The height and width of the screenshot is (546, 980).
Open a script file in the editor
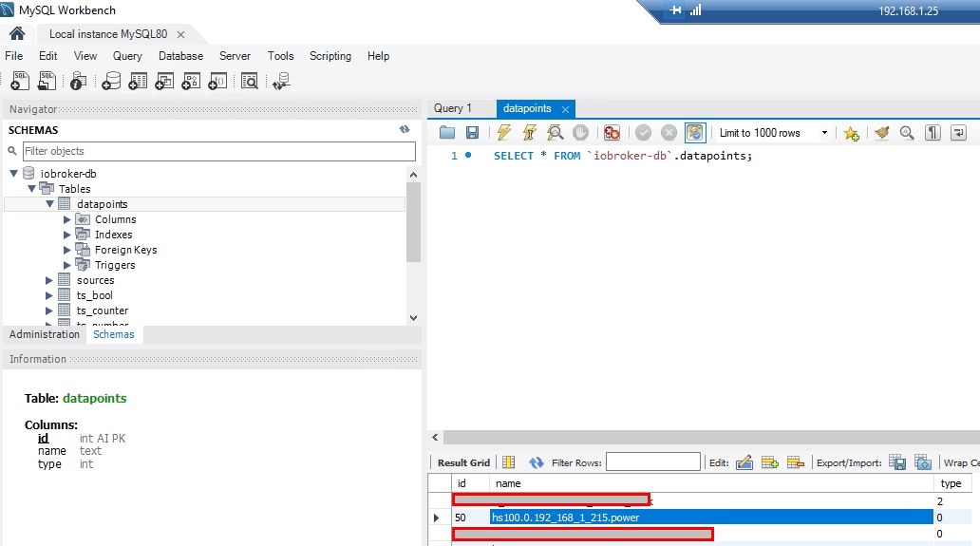pos(447,132)
